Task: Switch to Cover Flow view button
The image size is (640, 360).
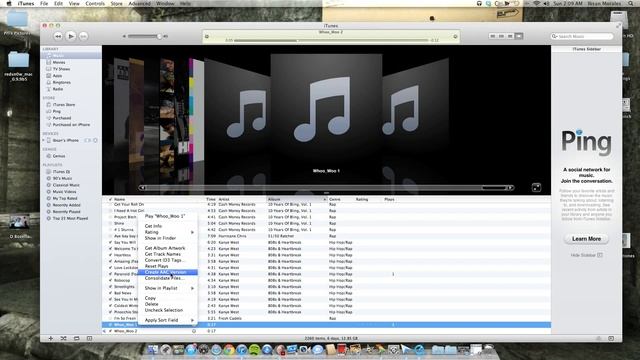Action: point(519,36)
